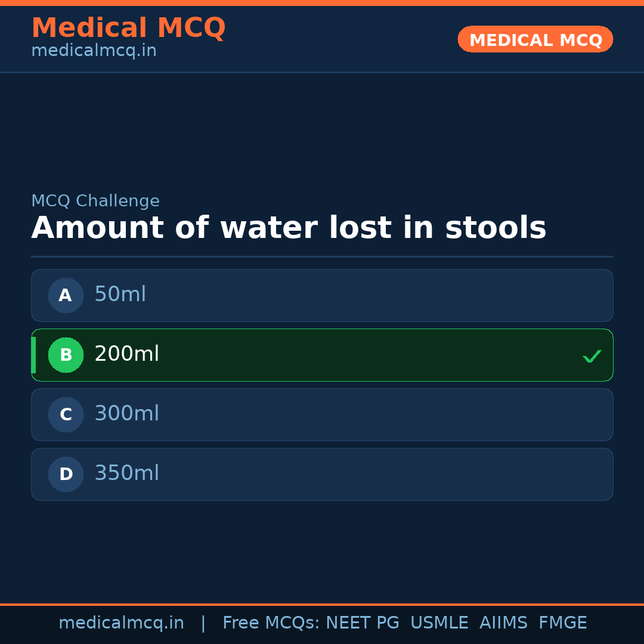The width and height of the screenshot is (644, 644).
Task: Select answer option C, 300ml
Action: click(322, 414)
